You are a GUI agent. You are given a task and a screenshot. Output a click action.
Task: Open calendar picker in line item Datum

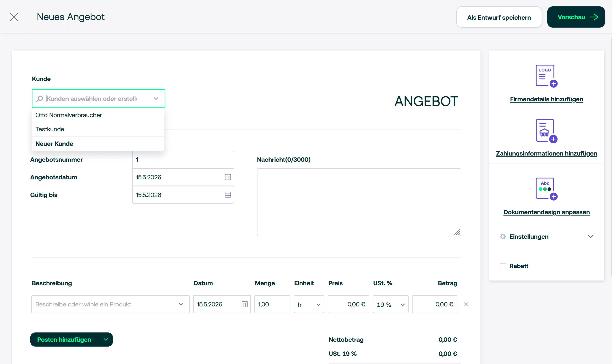pos(244,304)
